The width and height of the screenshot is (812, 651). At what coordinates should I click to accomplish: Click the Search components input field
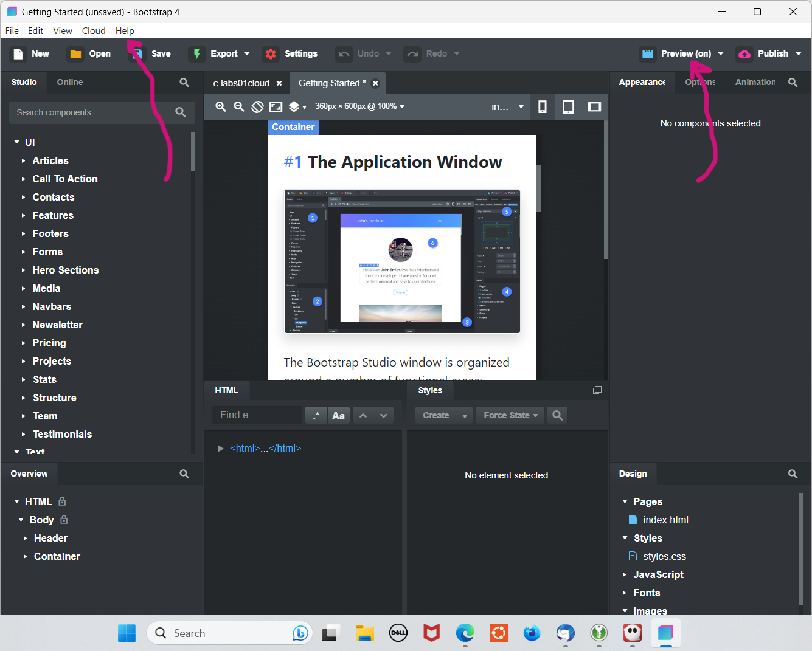(102, 113)
